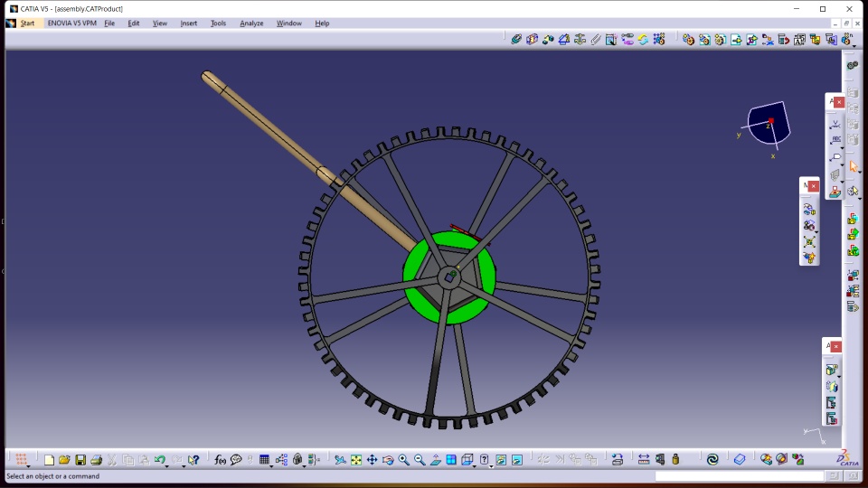Click the Swap Visible Space icon
Screen dimensions: 868x488
coord(517,460)
